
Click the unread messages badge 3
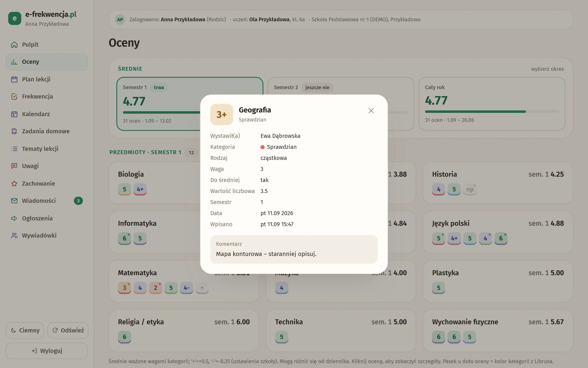coord(78,201)
